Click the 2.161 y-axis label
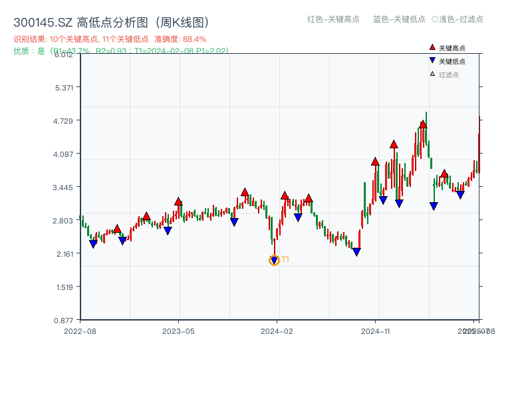 65,254
